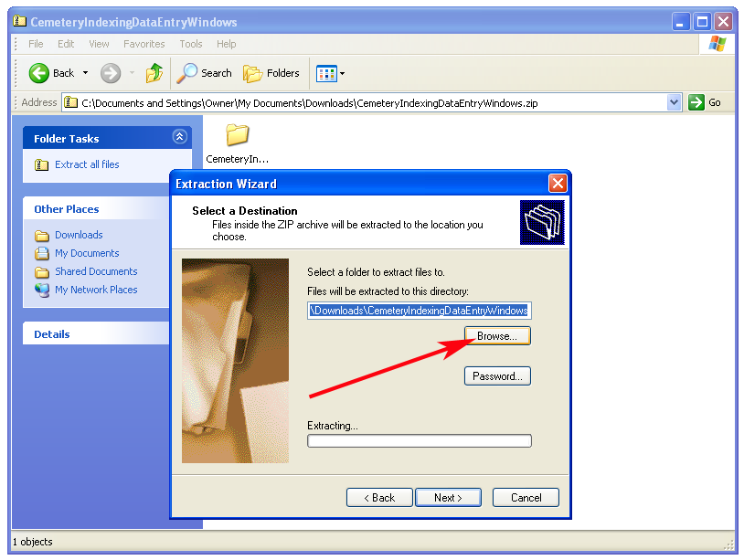The height and width of the screenshot is (560, 744).
Task: Open My Documents in Other Places
Action: [x=87, y=253]
